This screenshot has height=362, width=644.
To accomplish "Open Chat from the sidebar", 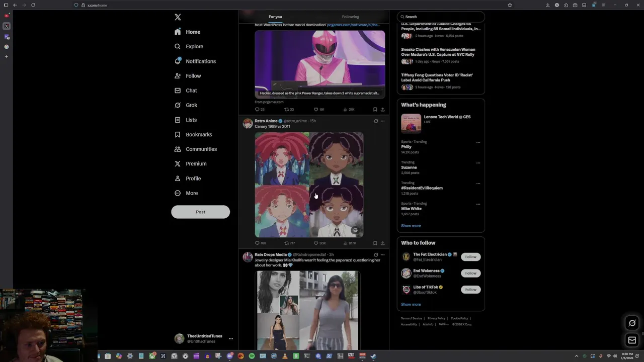I will 186,90.
